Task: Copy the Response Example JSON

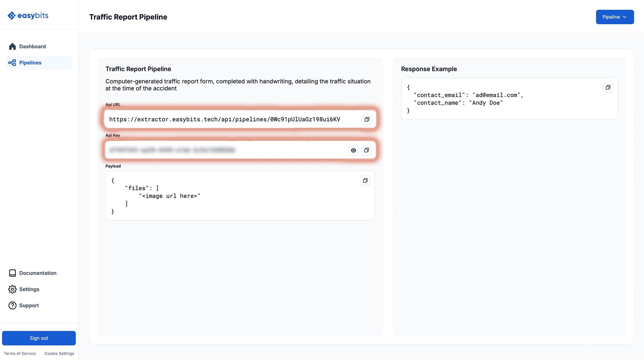Action: (608, 87)
